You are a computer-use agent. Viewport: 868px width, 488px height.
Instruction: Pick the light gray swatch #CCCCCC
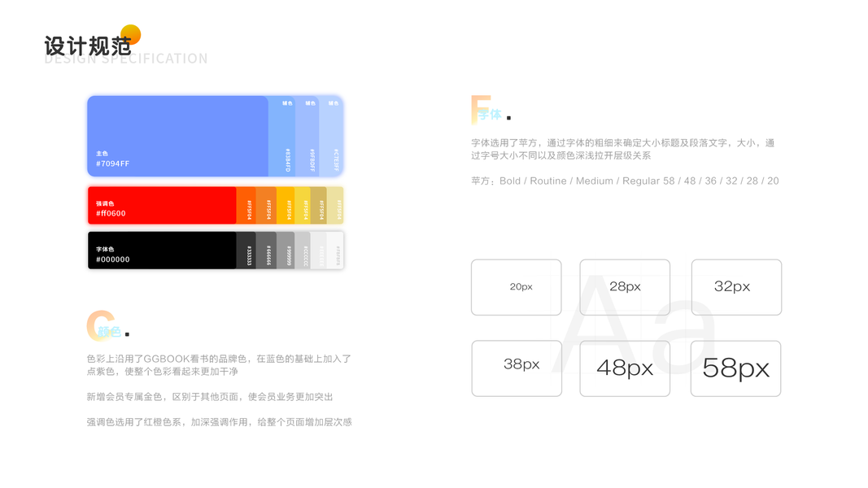tap(303, 250)
